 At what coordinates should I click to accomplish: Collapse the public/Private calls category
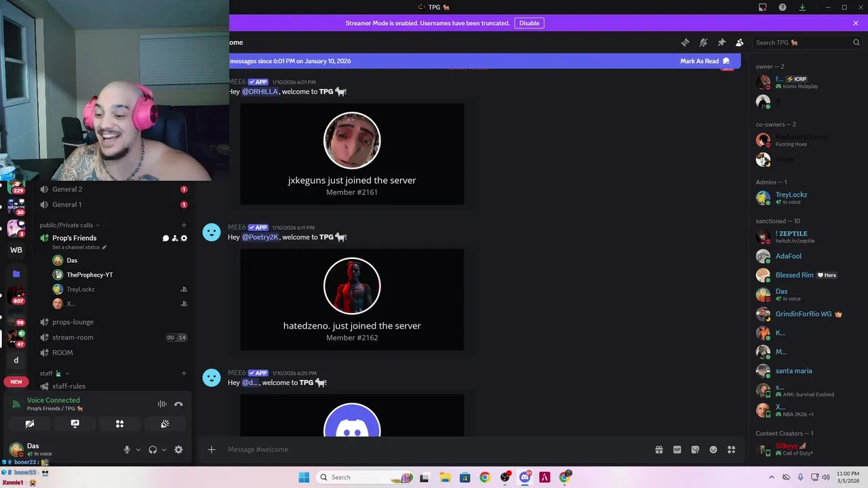point(69,225)
